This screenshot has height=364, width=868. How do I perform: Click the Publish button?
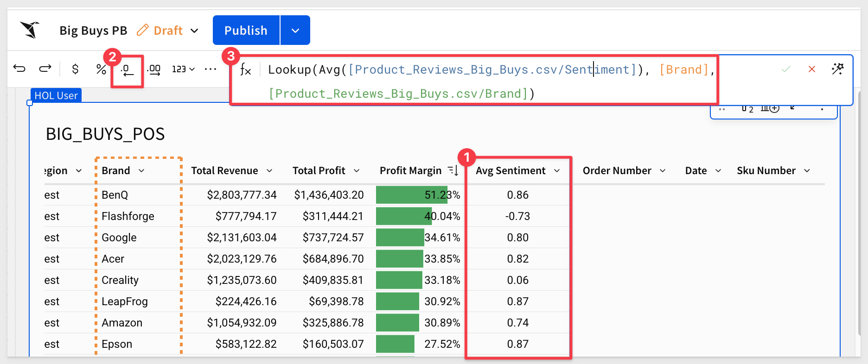(246, 31)
